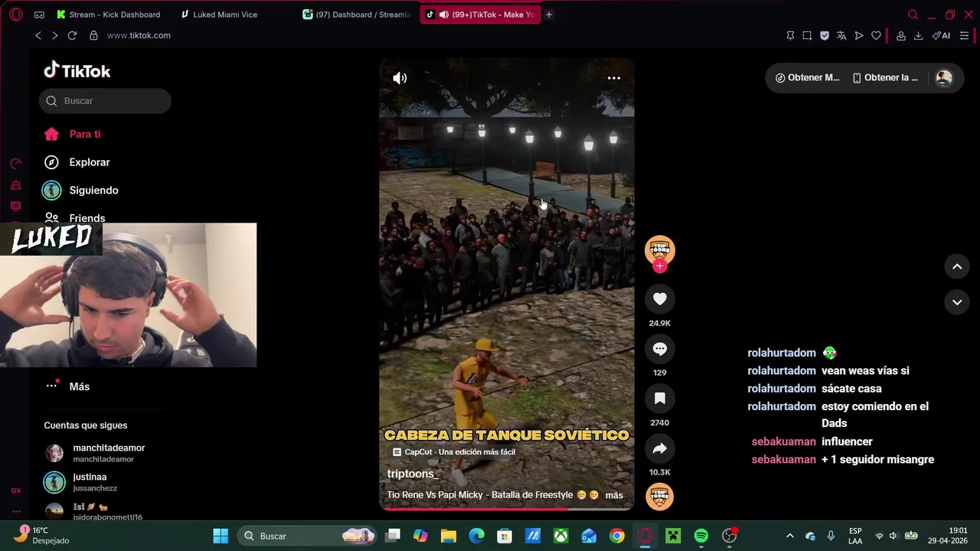Screen dimensions: 980x551
Task: Launch Spotify from the taskbar
Action: coord(701,536)
